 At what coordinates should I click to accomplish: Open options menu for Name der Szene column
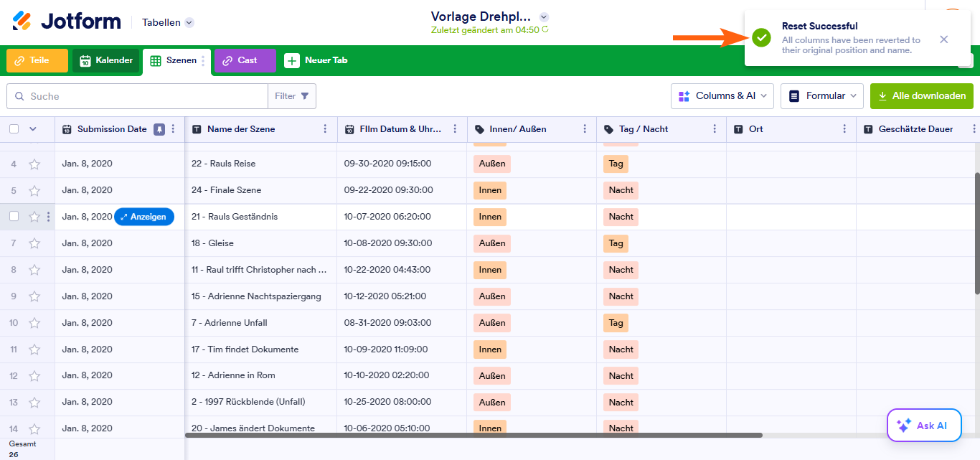point(325,129)
